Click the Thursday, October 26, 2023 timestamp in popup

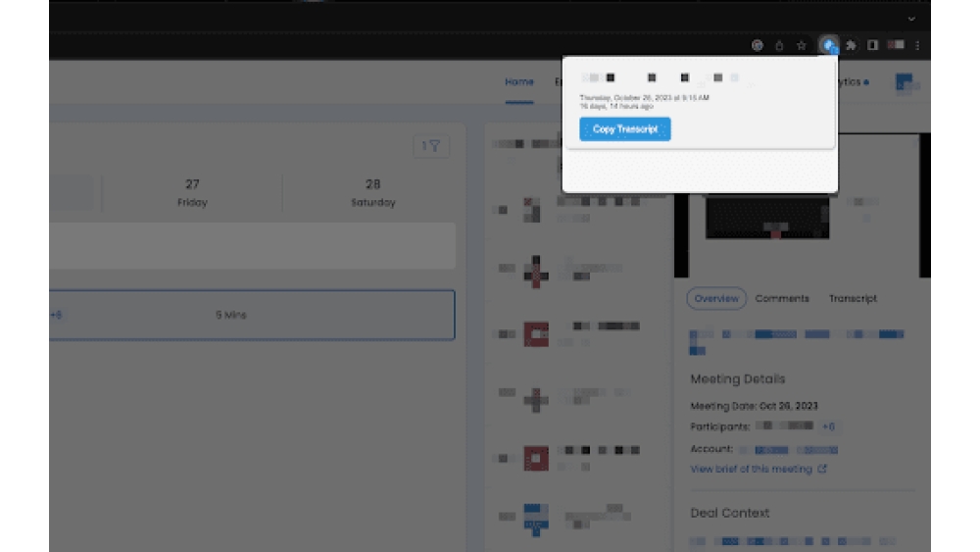tap(644, 97)
